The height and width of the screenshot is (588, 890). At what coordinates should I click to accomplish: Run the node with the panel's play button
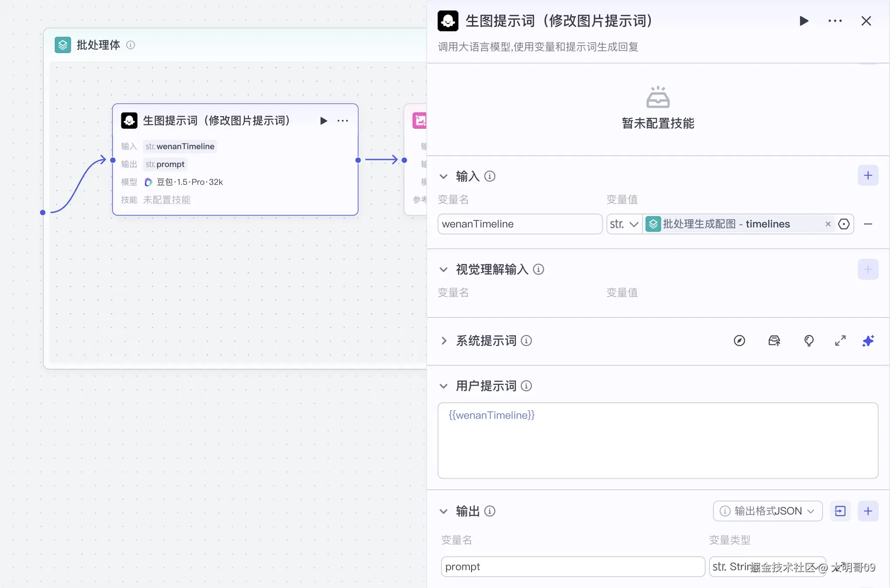804,21
